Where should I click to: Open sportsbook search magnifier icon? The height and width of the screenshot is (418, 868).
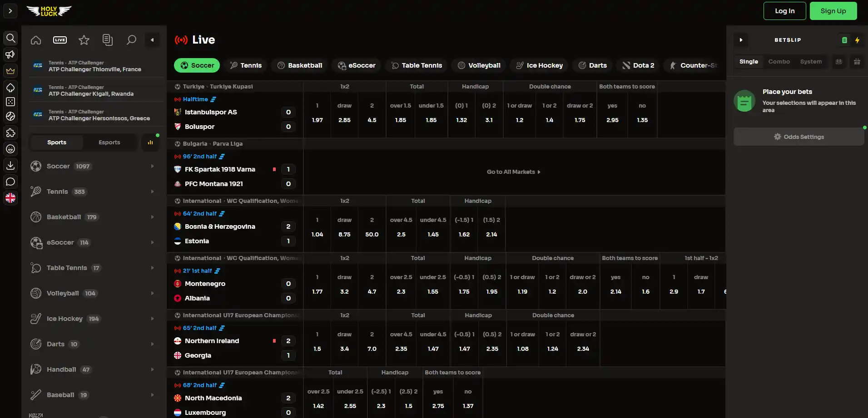point(131,40)
